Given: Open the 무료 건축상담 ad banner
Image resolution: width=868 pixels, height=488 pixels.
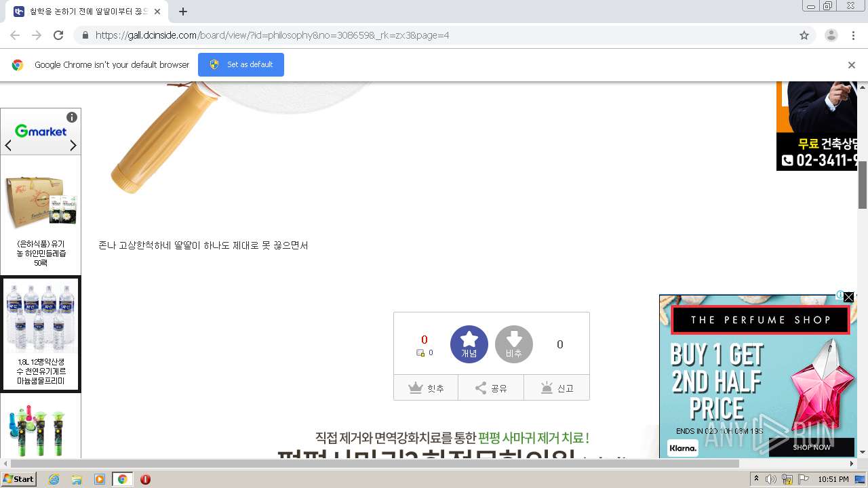Looking at the screenshot, I should tap(816, 126).
